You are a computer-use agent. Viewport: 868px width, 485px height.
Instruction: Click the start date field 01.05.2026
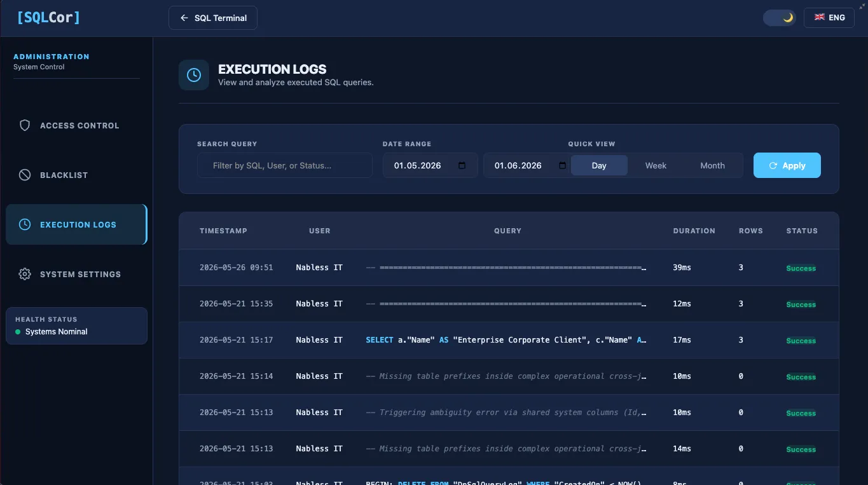click(x=431, y=165)
